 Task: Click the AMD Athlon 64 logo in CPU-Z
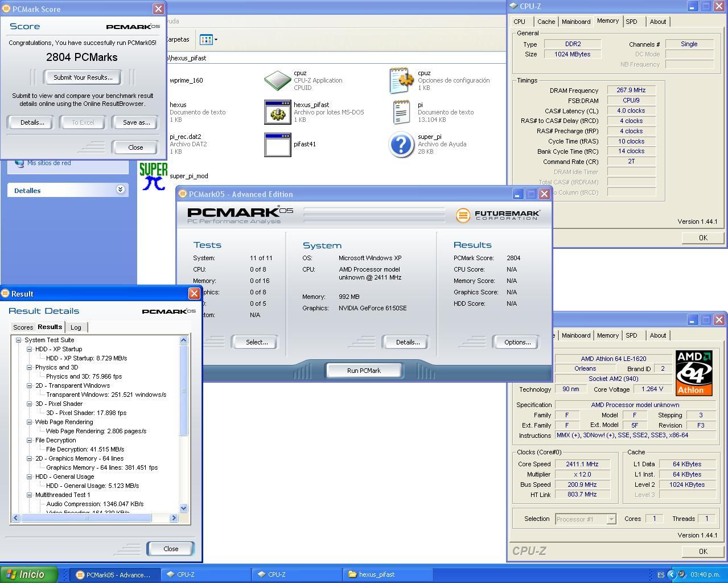pyautogui.click(x=694, y=373)
